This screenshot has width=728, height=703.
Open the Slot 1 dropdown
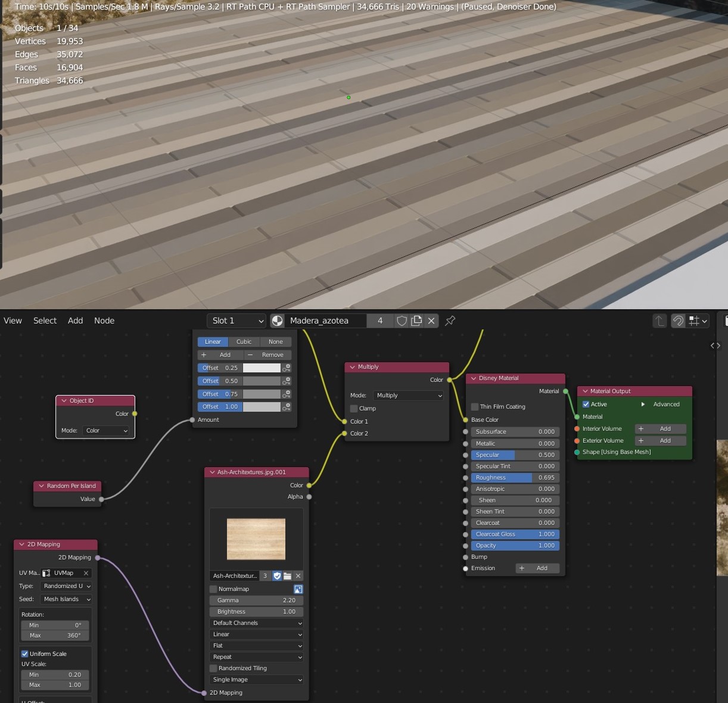237,321
